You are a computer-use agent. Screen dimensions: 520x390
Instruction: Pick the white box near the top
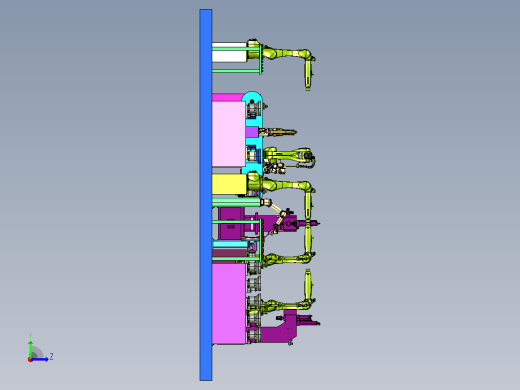click(229, 52)
